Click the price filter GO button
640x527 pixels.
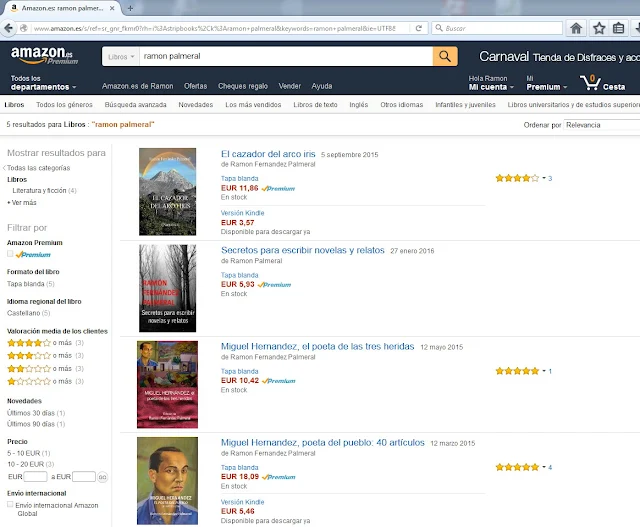pyautogui.click(x=102, y=477)
